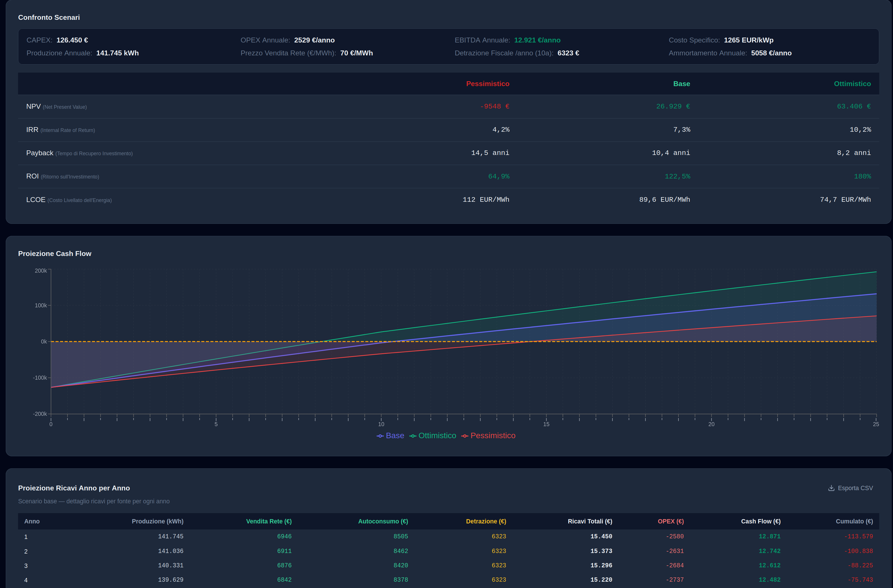Click the Base scenario column header
The image size is (893, 588).
[681, 84]
